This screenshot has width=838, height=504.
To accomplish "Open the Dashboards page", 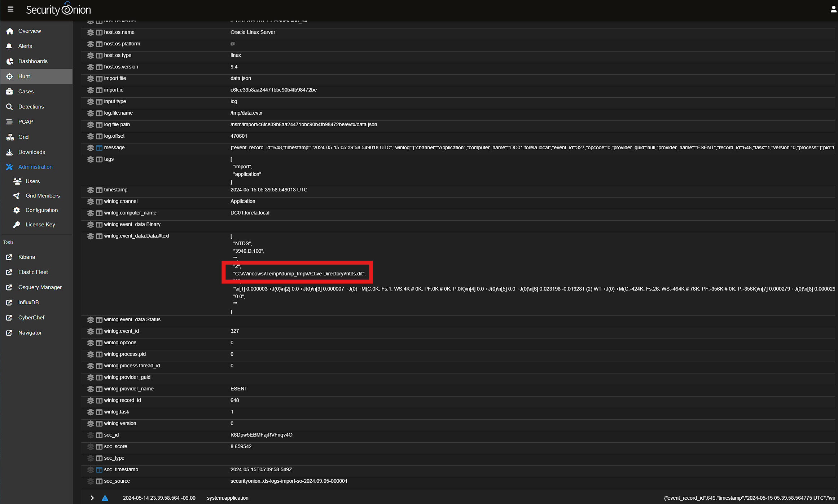I will [x=33, y=61].
